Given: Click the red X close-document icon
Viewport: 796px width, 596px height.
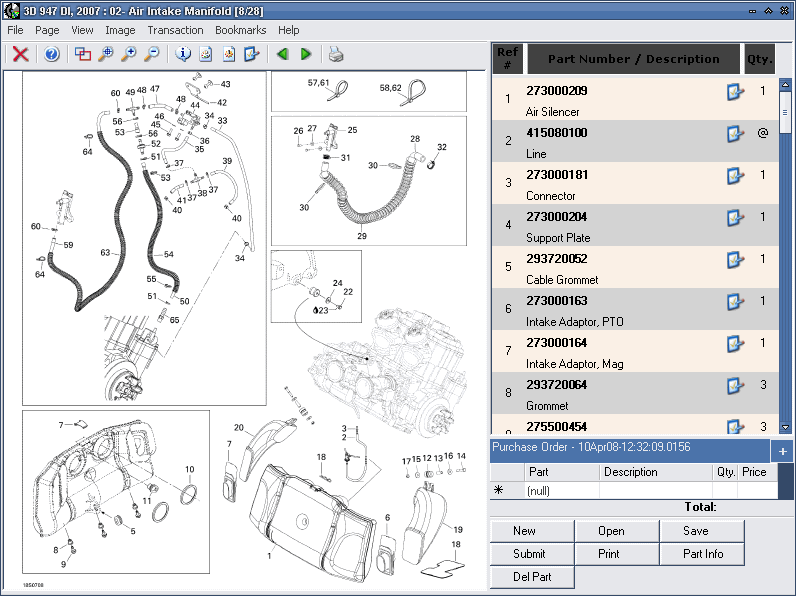Looking at the screenshot, I should 20,54.
